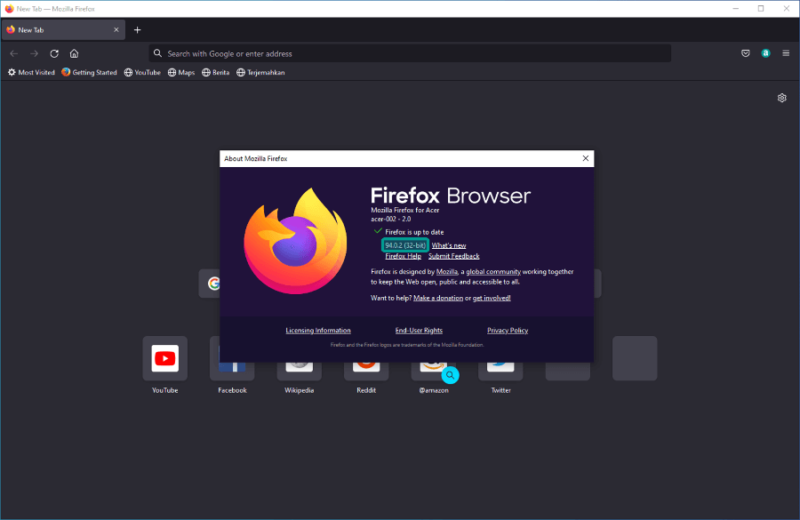
Task: Close the About Mozilla Firefox dialog
Action: click(x=585, y=158)
